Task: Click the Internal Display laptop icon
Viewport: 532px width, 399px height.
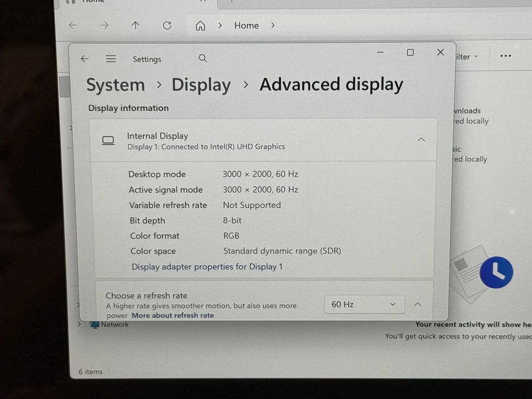Action: 108,140
